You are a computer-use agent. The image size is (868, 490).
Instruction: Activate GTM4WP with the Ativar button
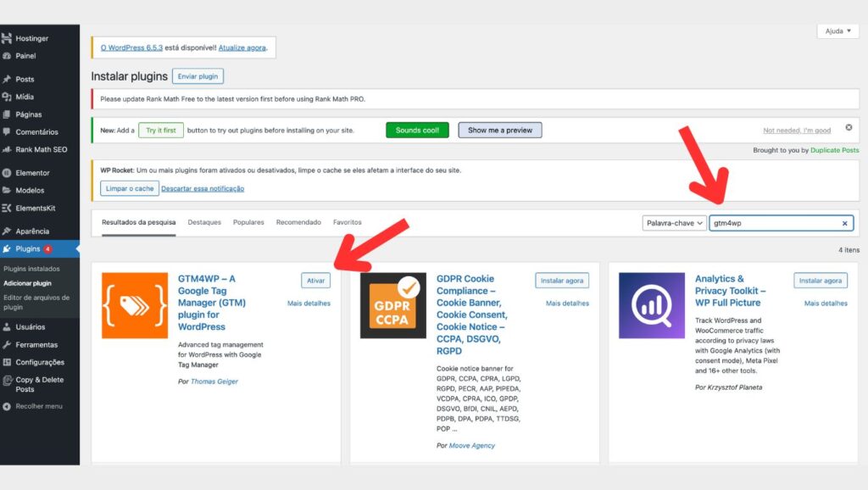[317, 280]
